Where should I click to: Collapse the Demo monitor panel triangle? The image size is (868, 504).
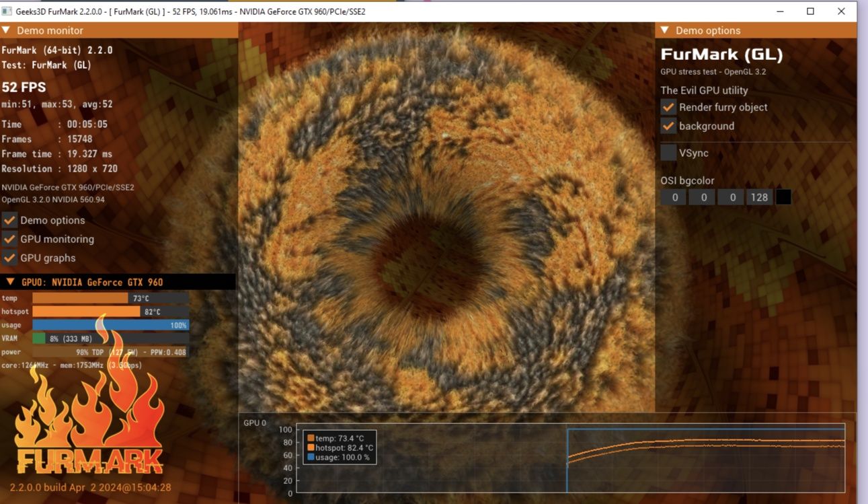click(x=6, y=30)
